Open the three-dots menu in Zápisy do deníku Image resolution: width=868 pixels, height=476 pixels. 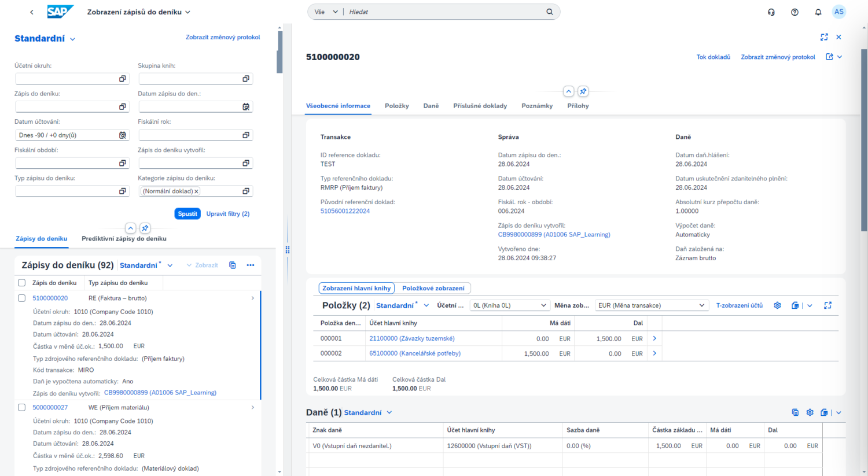tap(250, 265)
